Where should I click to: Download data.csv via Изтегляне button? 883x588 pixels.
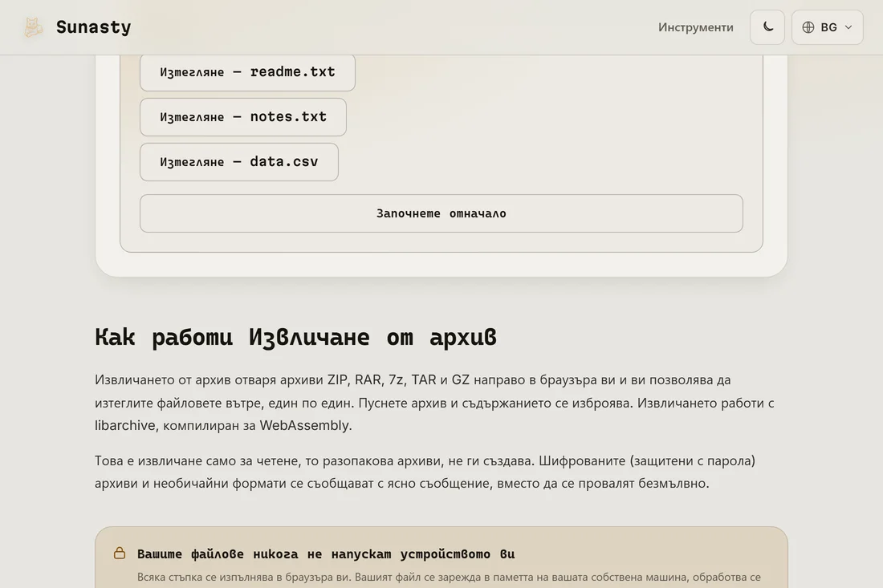[x=238, y=162]
